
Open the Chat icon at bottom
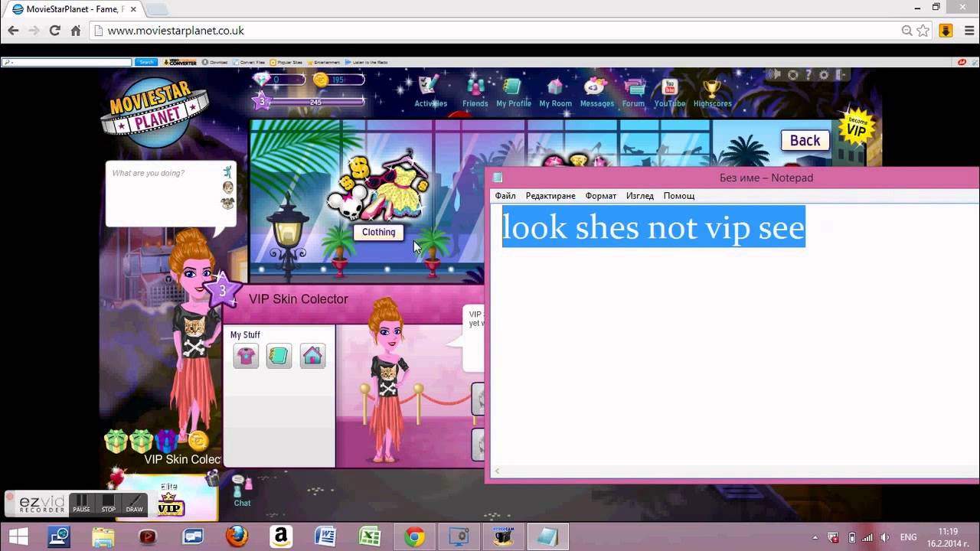(x=242, y=491)
